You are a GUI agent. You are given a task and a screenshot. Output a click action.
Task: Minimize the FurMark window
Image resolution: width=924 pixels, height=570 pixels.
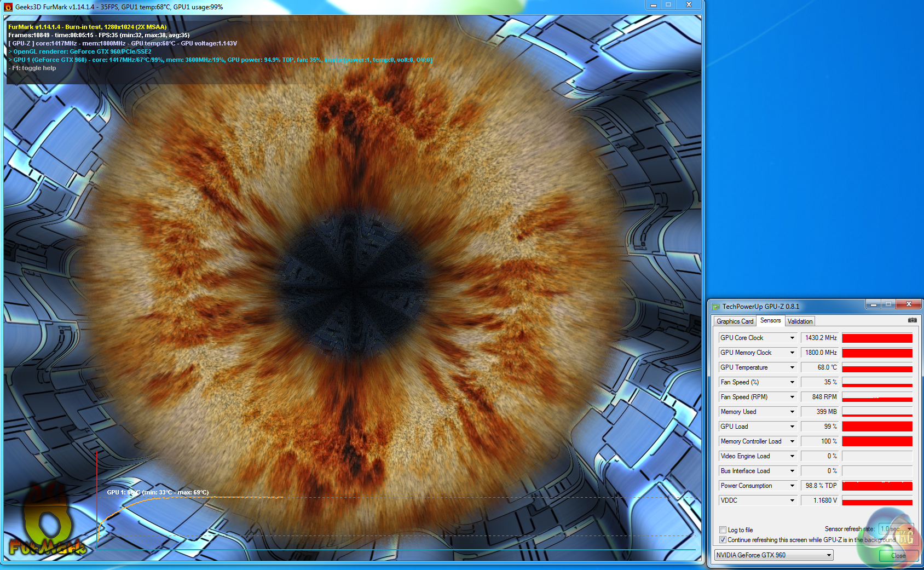click(653, 5)
